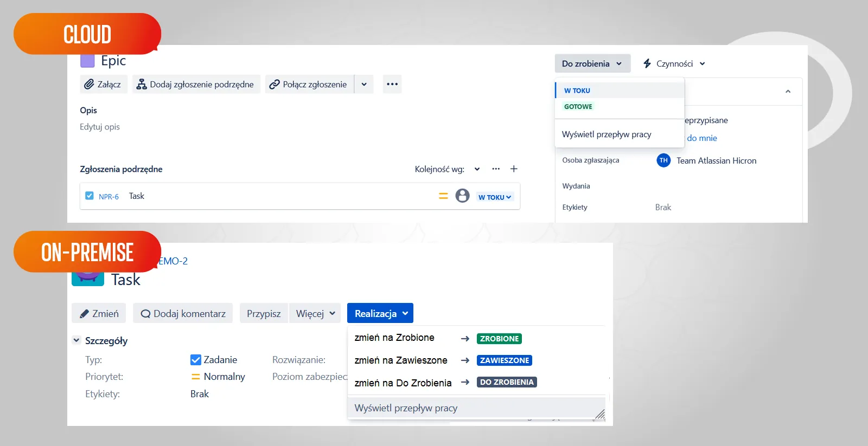This screenshot has height=446, width=868.
Task: Click the Dodaj komentarz button
Action: [183, 313]
